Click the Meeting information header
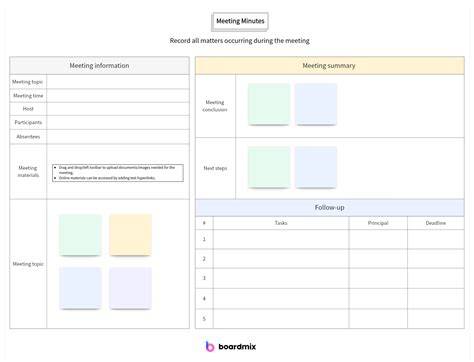 pos(99,66)
